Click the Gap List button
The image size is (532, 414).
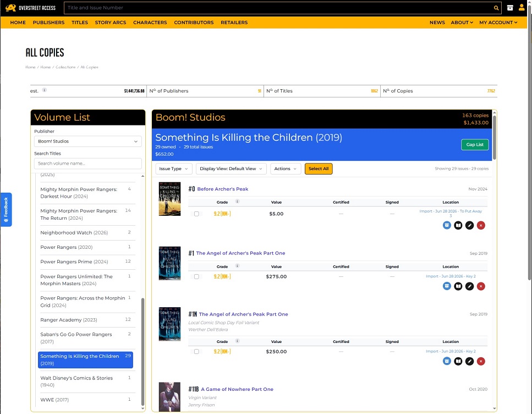click(x=475, y=145)
